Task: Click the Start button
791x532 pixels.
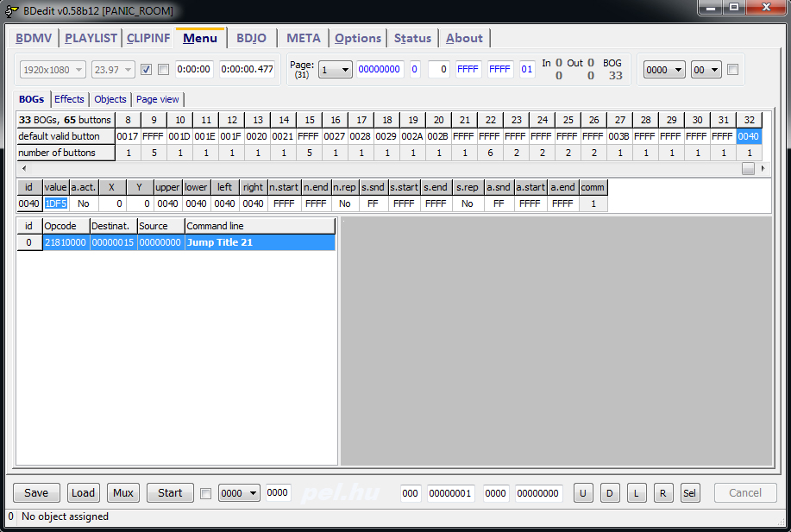Action: pos(170,492)
